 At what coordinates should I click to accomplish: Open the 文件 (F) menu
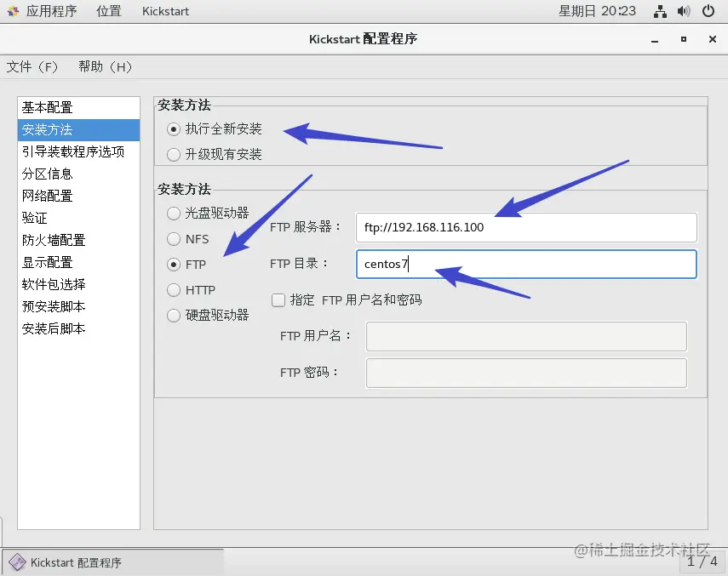point(32,66)
